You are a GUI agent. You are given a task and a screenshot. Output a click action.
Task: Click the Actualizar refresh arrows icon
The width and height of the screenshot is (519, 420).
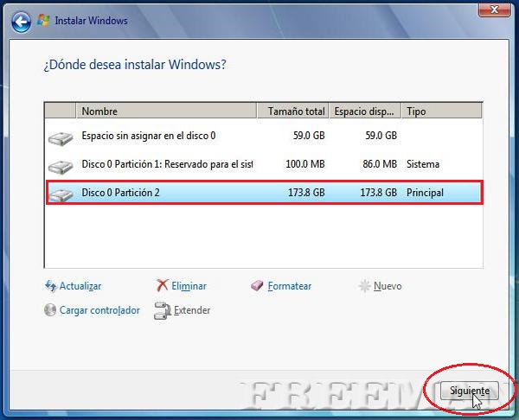[50, 286]
